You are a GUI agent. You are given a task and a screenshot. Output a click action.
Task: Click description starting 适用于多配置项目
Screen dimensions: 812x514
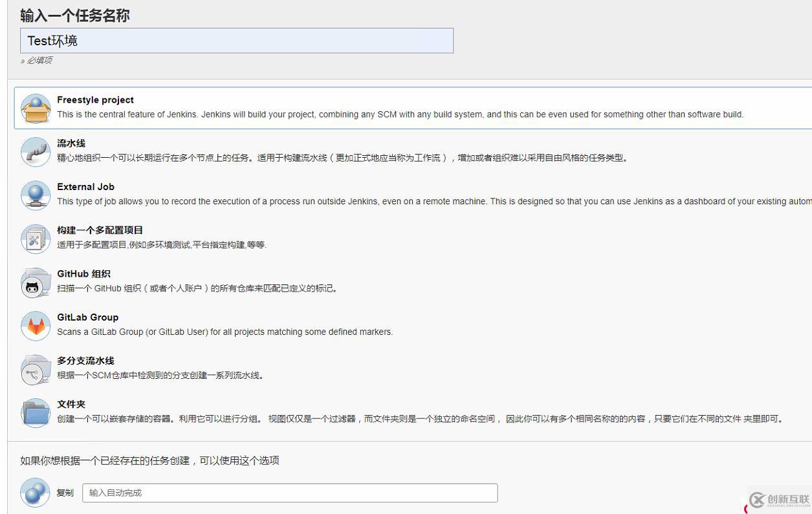point(162,245)
